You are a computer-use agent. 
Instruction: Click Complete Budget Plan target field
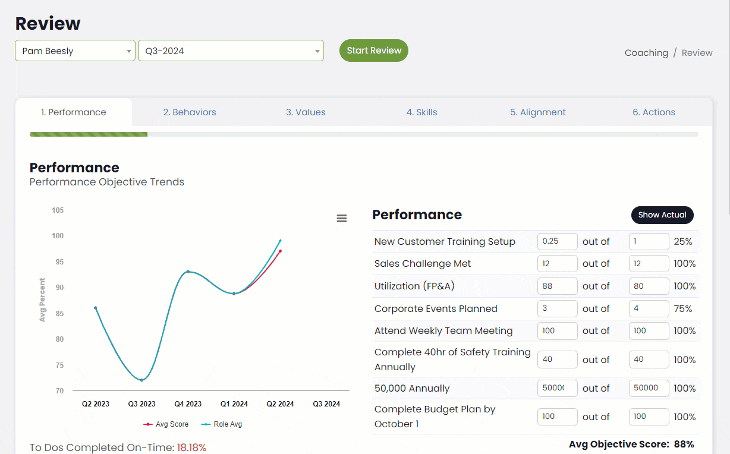click(x=649, y=416)
